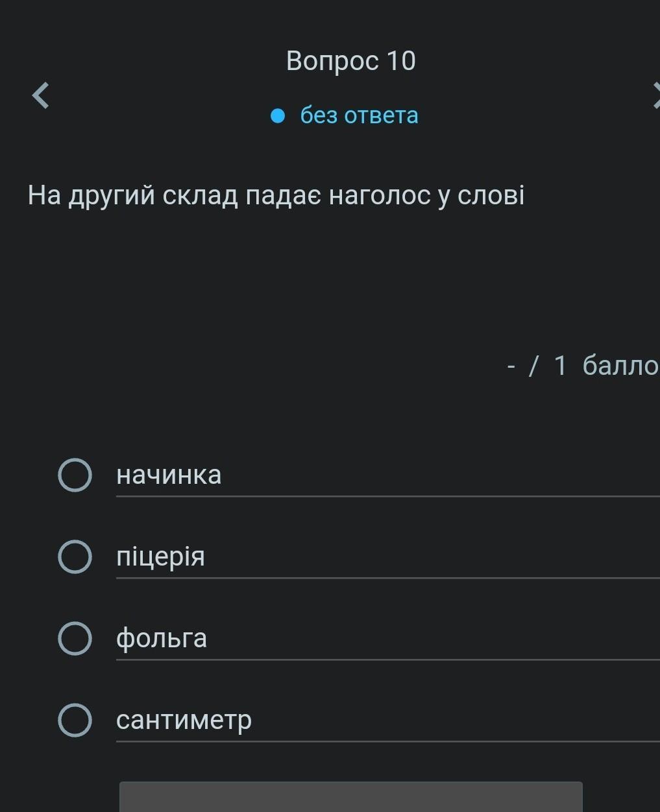The width and height of the screenshot is (660, 812).
Task: Go back to the previous question
Action: coord(41,96)
